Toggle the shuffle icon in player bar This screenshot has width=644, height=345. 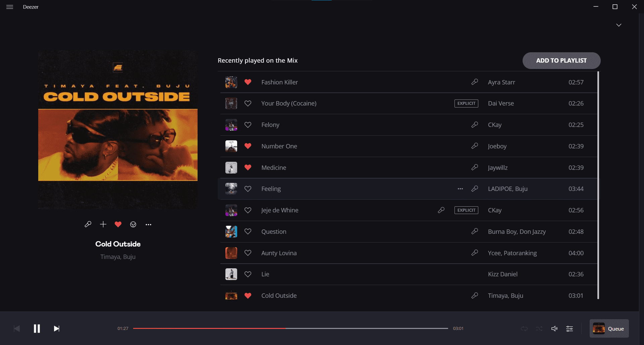[539, 329]
